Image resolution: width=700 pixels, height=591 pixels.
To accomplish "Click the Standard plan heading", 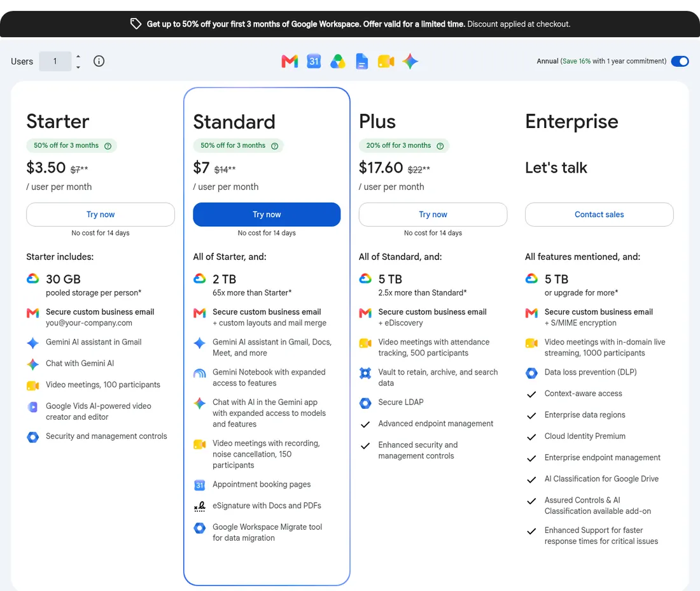I will 234,122.
